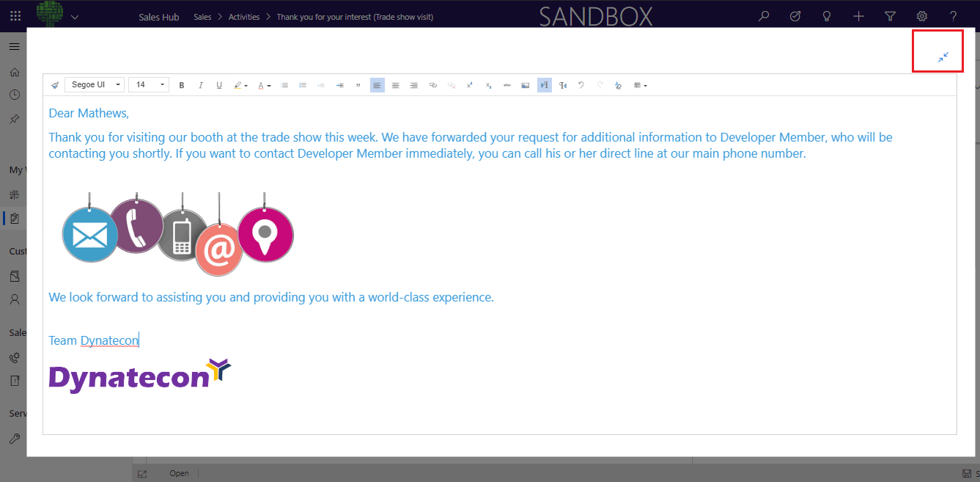Toggle center text alignment
This screenshot has height=482, width=980.
pyautogui.click(x=395, y=85)
